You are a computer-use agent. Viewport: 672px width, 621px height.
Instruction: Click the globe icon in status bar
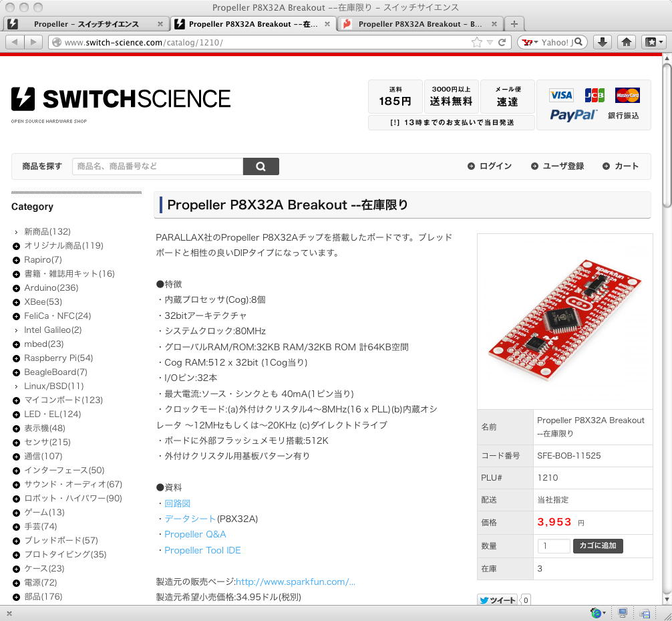point(596,613)
